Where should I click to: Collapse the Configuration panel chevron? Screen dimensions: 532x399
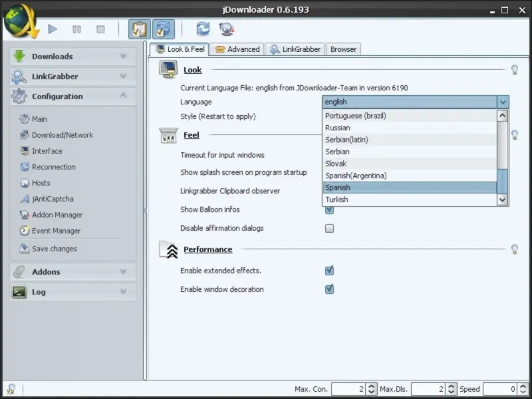pyautogui.click(x=123, y=95)
